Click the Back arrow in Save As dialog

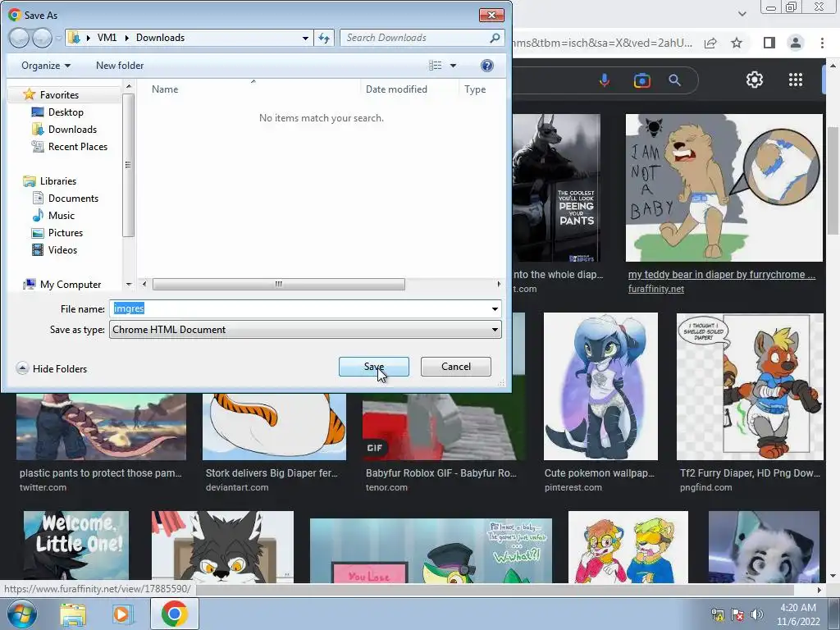[x=19, y=38]
